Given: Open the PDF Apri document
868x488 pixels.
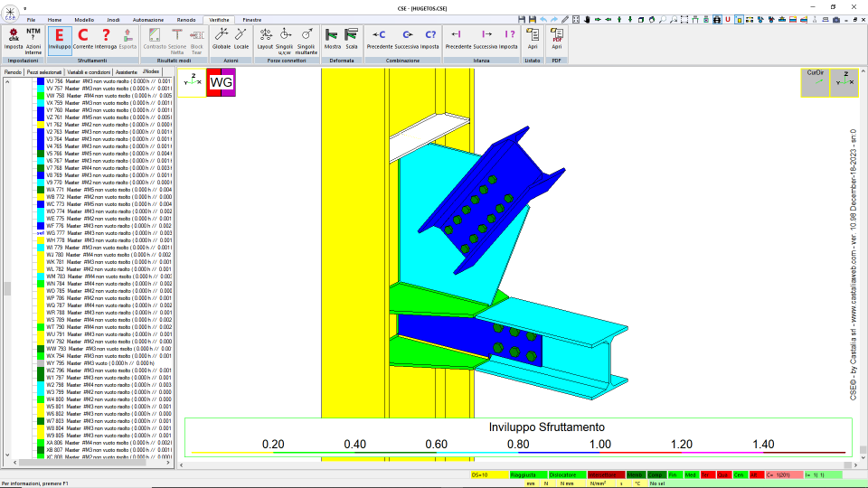Looking at the screenshot, I should [x=557, y=40].
